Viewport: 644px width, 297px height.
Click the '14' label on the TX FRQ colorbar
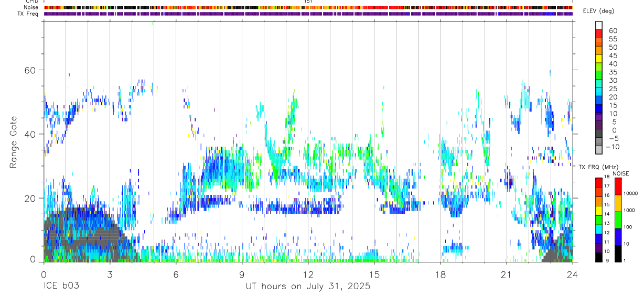607,214
